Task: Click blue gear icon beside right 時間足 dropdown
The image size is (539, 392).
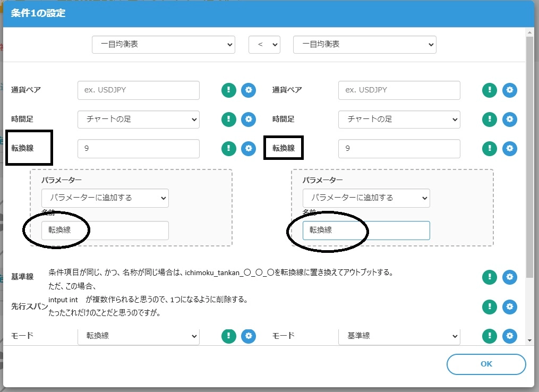Action: pyautogui.click(x=509, y=120)
